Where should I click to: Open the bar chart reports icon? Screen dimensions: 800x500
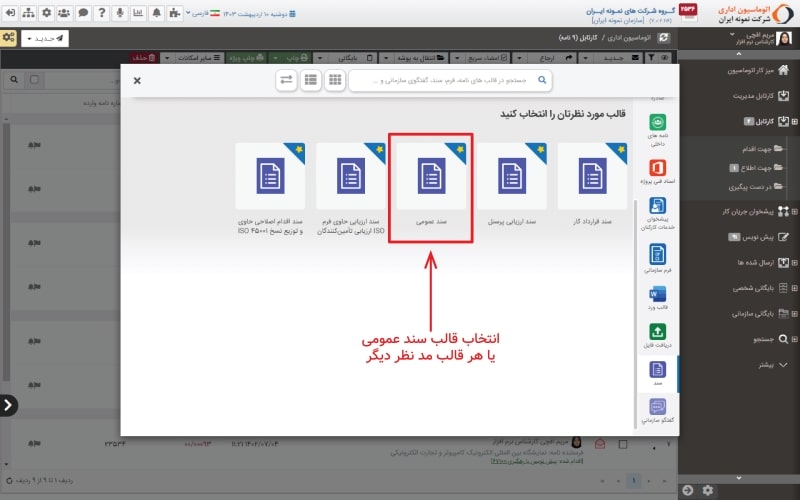tap(138, 13)
